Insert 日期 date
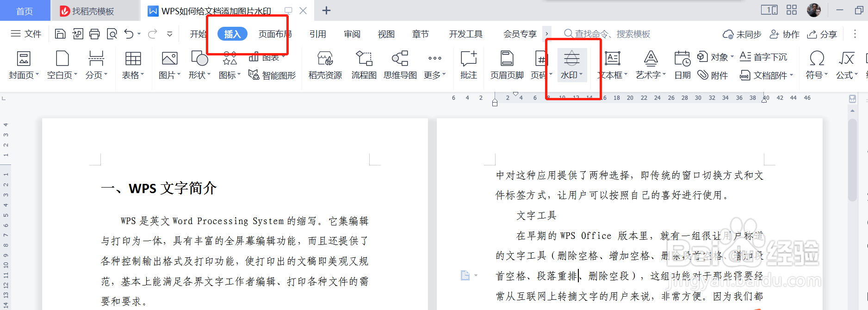The height and width of the screenshot is (310, 868). 682,65
